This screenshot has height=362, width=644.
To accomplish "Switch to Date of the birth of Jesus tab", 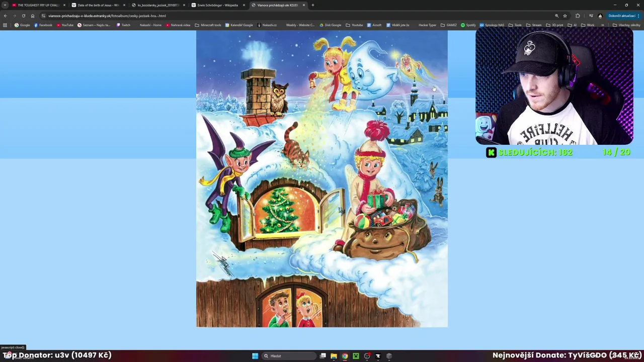I will click(98, 5).
